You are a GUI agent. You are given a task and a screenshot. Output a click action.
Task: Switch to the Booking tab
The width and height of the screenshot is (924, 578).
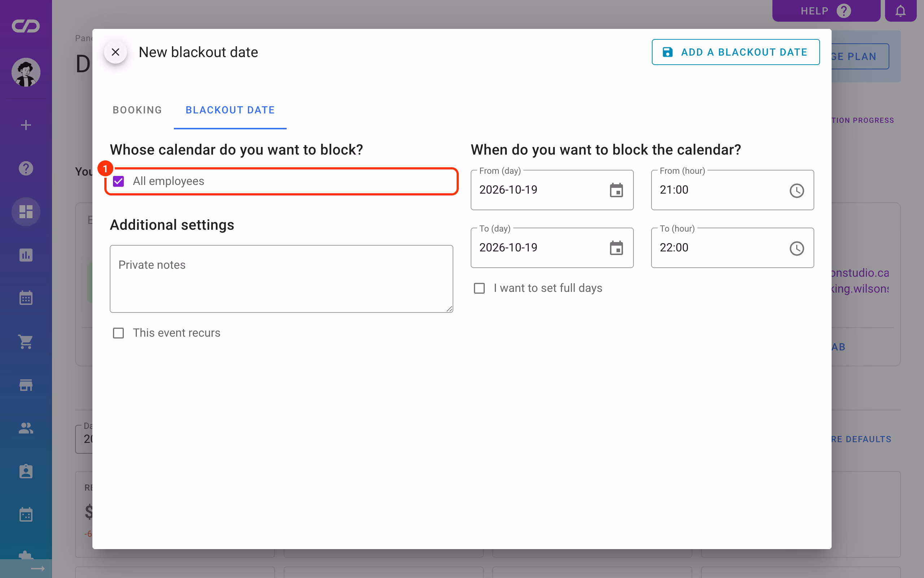(137, 110)
